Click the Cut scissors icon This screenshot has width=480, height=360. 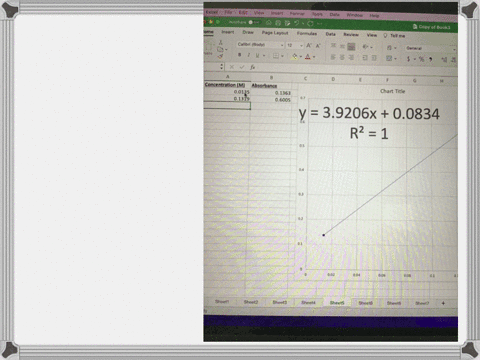[x=220, y=42]
